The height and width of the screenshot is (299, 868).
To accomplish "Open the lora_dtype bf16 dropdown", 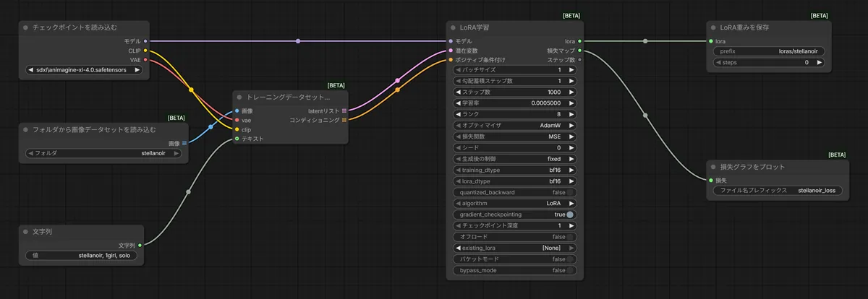I will 516,181.
